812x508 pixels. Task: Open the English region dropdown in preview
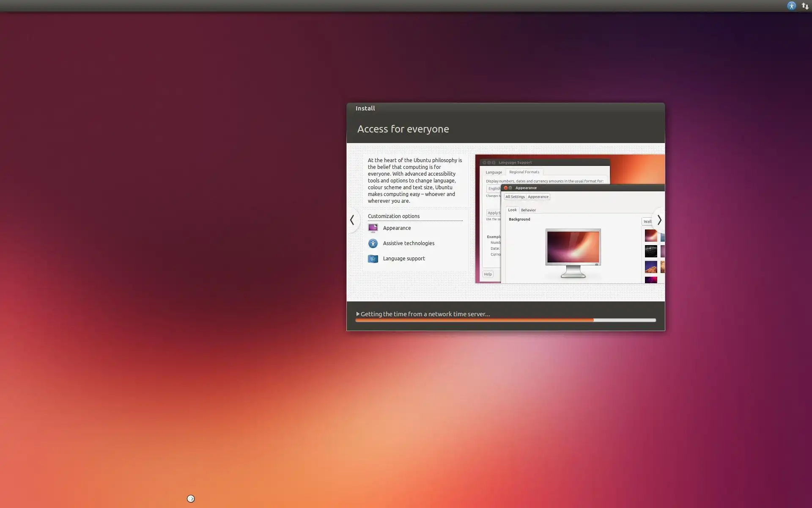pyautogui.click(x=494, y=188)
